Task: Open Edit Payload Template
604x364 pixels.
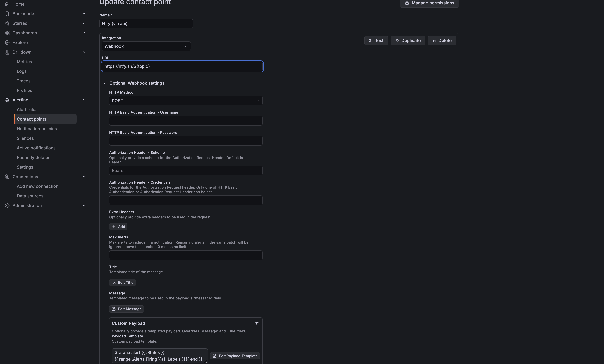Action: tap(234, 356)
